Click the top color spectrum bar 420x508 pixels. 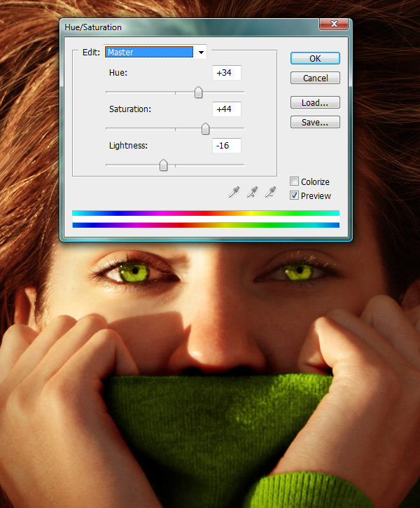click(x=206, y=213)
